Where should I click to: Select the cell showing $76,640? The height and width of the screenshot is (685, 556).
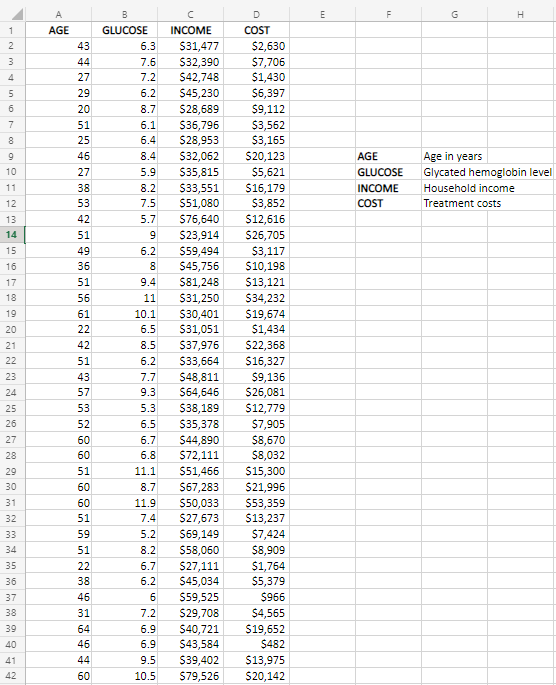pyautogui.click(x=190, y=219)
